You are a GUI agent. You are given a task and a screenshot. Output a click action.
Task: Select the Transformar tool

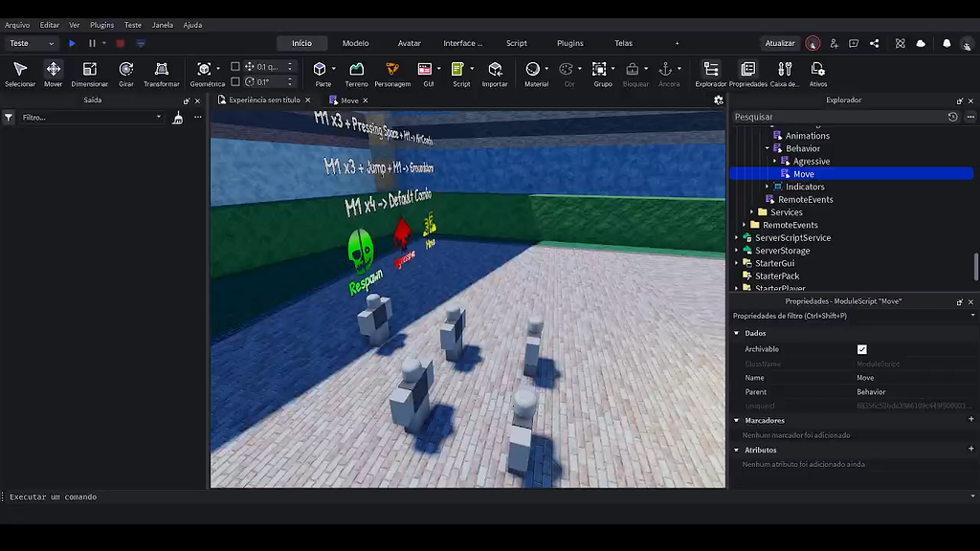pyautogui.click(x=161, y=73)
